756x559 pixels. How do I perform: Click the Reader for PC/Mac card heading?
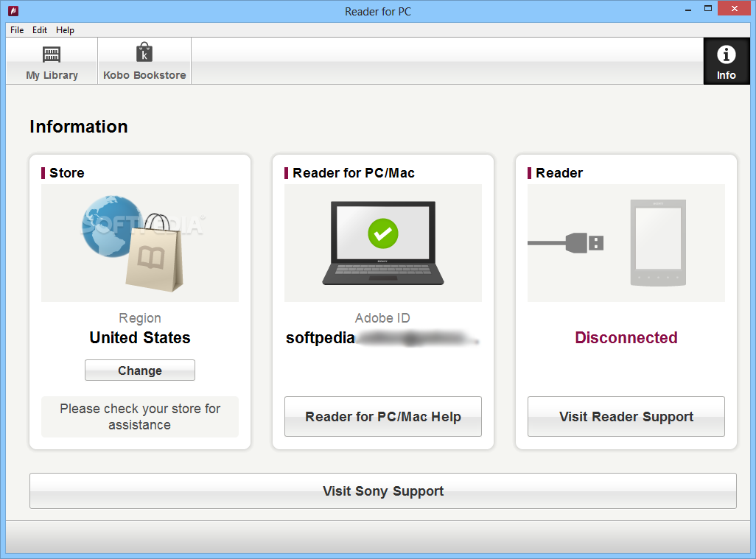pos(354,173)
